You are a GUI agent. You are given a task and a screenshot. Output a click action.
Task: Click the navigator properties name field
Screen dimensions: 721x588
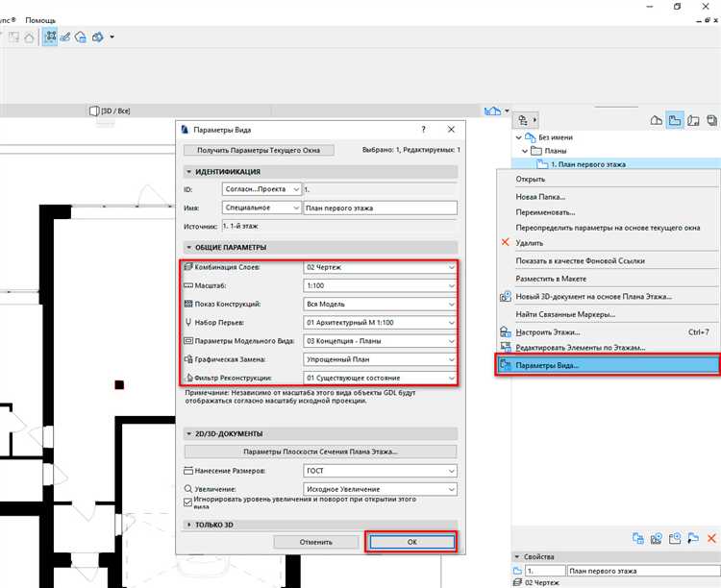pos(643,571)
